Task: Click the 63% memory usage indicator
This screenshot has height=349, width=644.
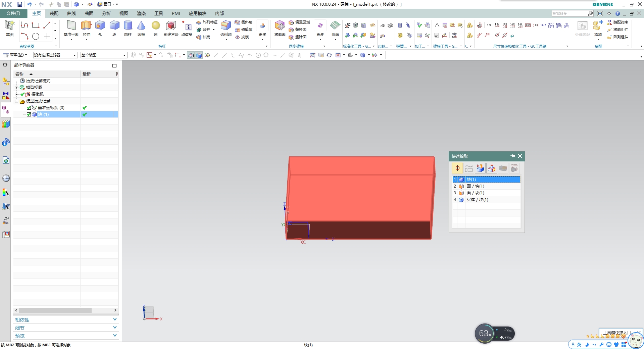Action: pyautogui.click(x=484, y=333)
